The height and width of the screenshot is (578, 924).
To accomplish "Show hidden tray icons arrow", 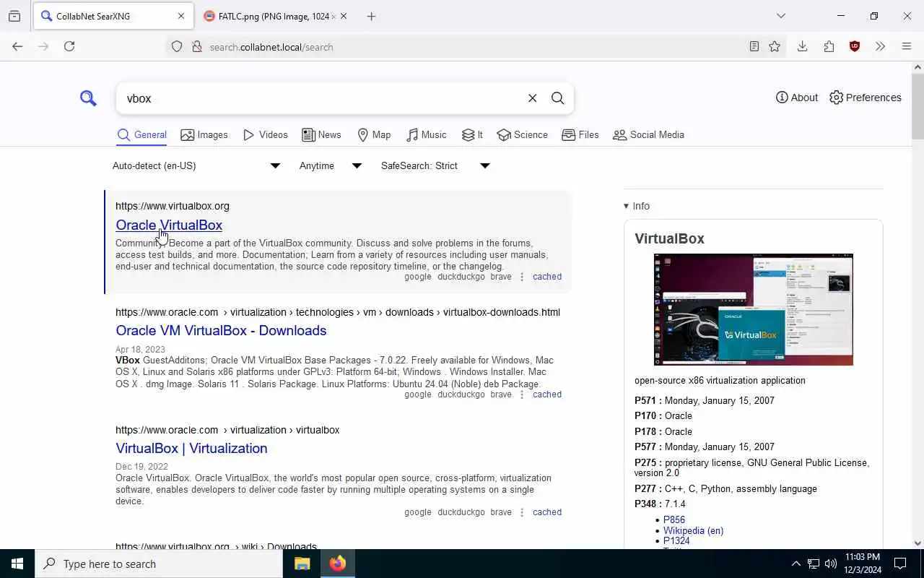I will coord(796,564).
